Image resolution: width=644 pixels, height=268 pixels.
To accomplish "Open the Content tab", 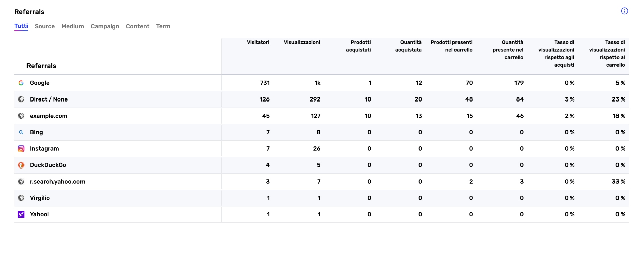I will tap(138, 26).
